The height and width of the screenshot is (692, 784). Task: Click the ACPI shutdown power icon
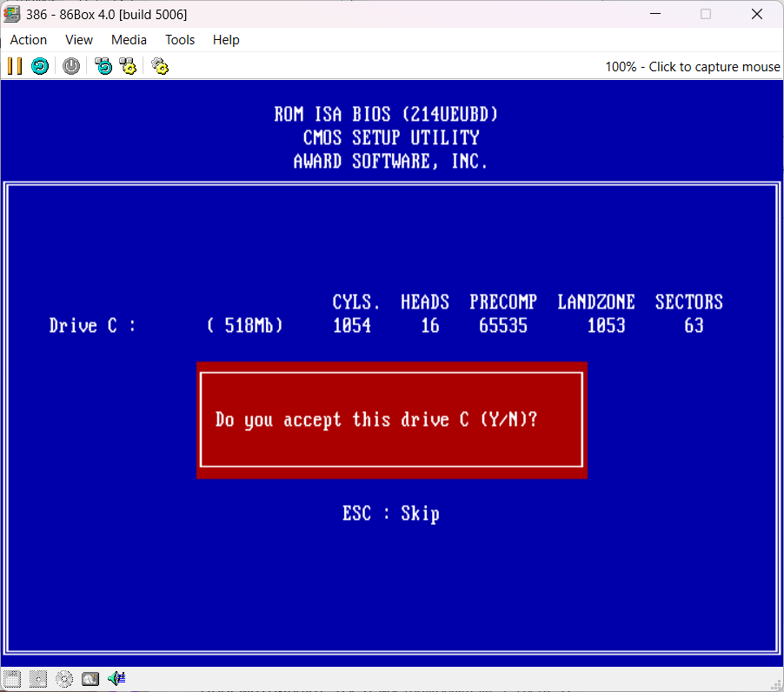pyautogui.click(x=71, y=66)
